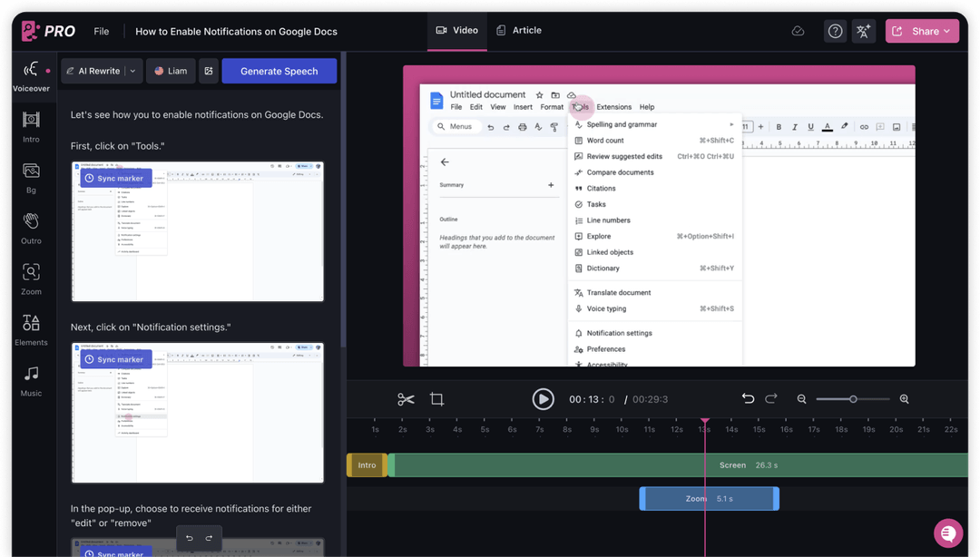980x557 pixels.
Task: Open the Bg background panel
Action: pos(31,178)
